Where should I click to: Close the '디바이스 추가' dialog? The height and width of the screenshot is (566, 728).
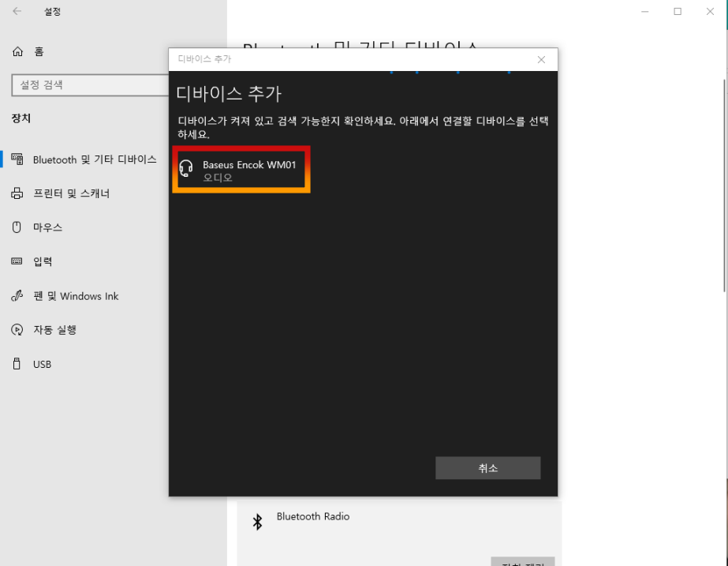[541, 58]
